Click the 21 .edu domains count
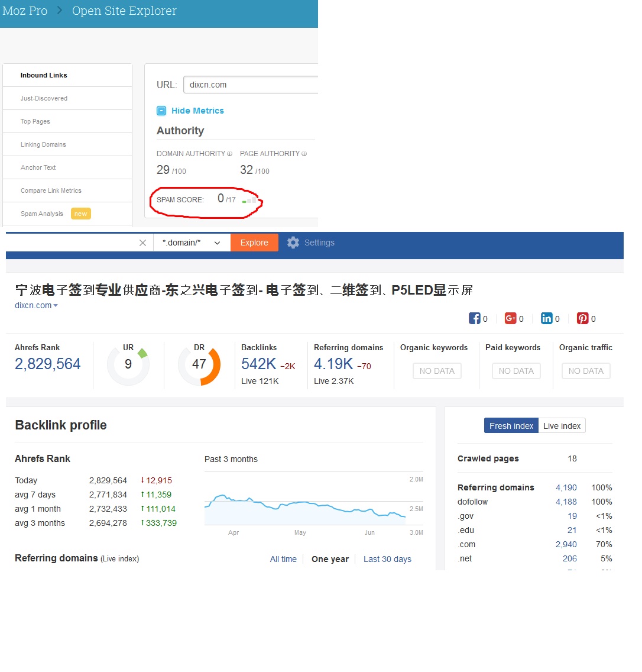The image size is (642, 672). click(x=572, y=529)
